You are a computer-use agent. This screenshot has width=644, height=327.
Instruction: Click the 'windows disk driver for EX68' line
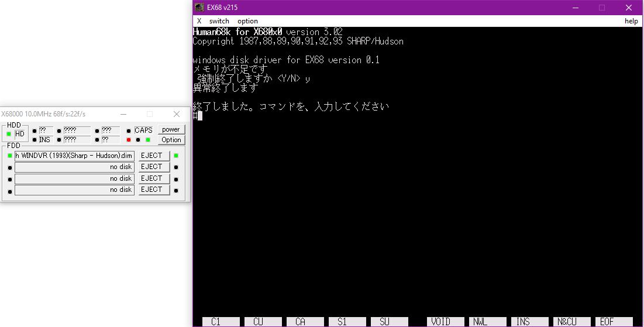[286, 60]
